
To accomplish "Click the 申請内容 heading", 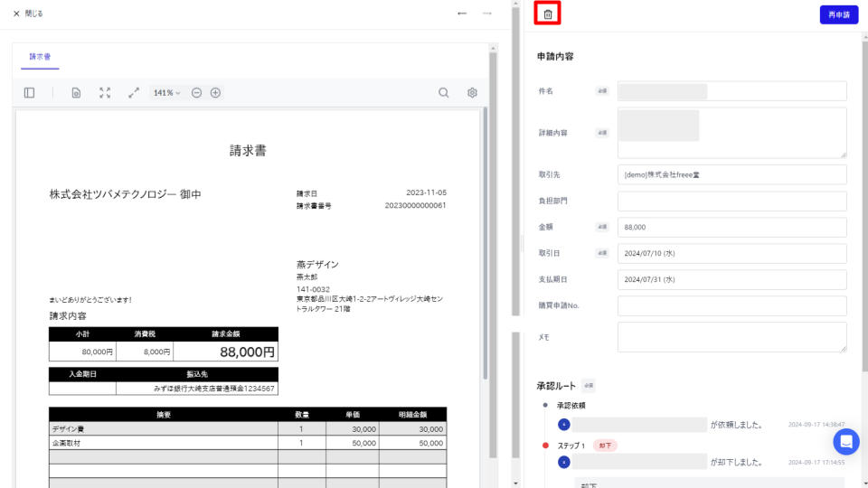I will tap(555, 56).
